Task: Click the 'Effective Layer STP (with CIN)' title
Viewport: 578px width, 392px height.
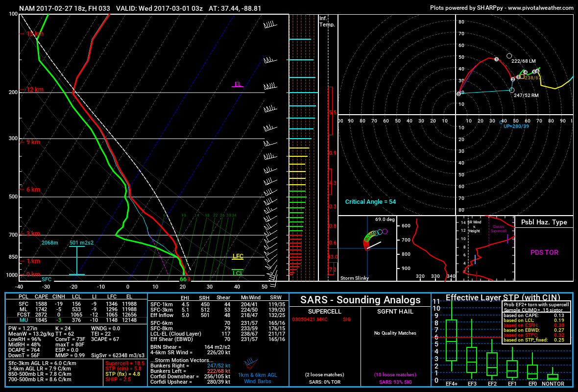Action: coord(503,297)
